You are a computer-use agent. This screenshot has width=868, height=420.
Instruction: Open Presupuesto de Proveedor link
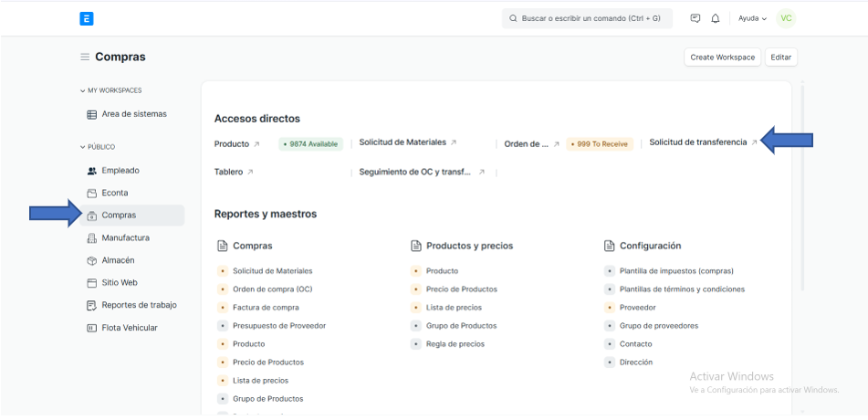279,326
